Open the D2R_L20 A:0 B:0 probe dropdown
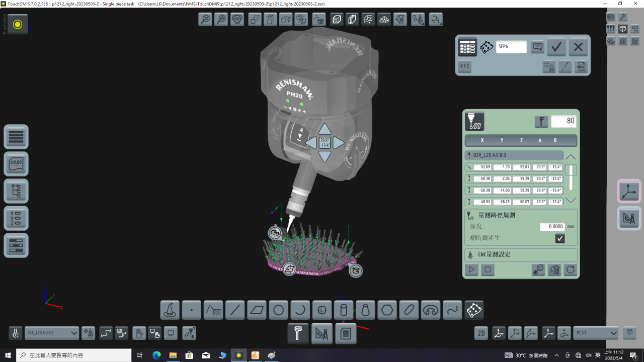The width and height of the screenshot is (644, 362). [x=52, y=333]
